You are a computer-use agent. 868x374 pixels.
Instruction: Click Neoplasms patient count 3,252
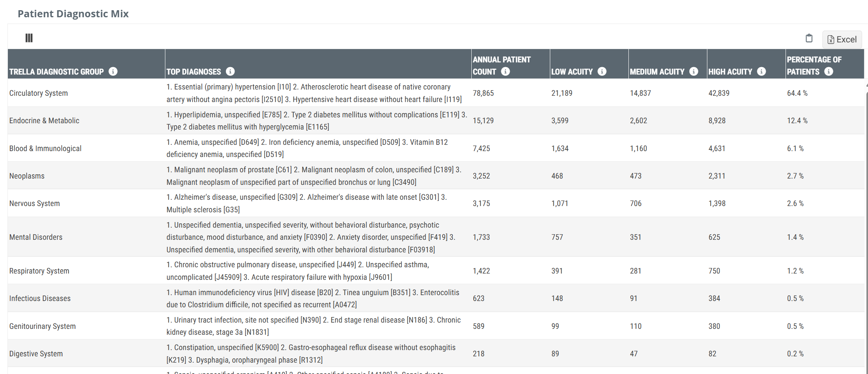click(482, 176)
